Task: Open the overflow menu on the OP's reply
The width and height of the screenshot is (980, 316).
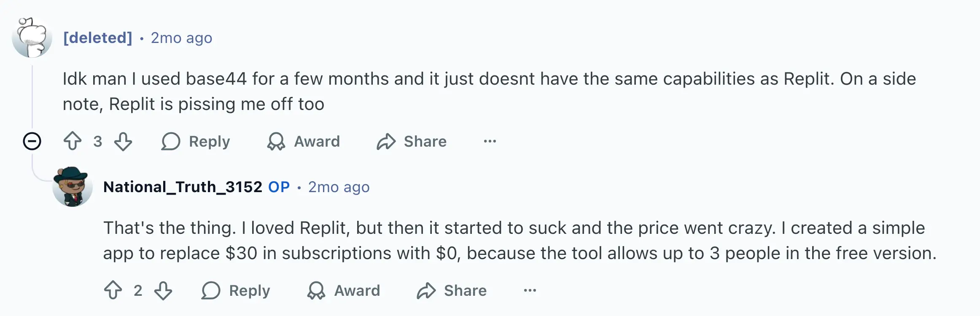Action: (x=529, y=290)
